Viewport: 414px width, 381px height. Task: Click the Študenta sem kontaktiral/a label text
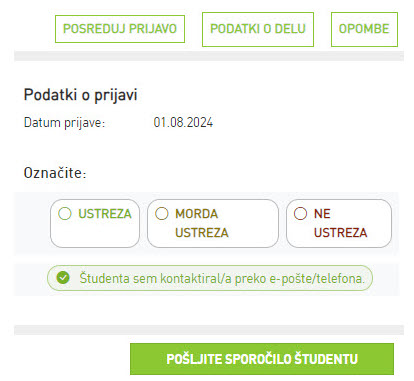[222, 278]
